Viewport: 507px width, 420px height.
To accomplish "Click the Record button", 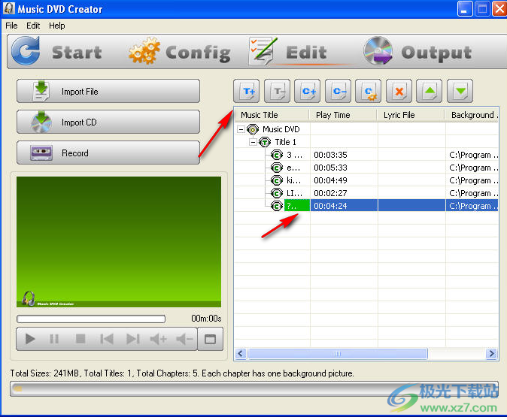I will click(108, 153).
